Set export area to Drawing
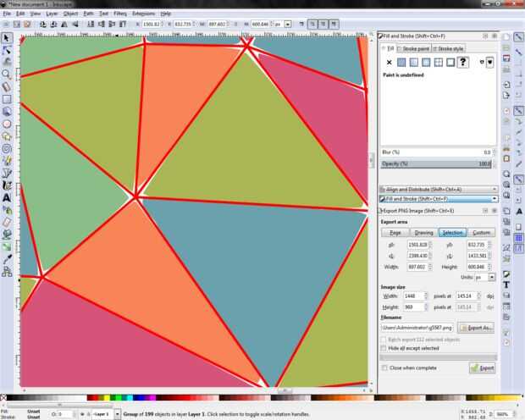 click(424, 233)
